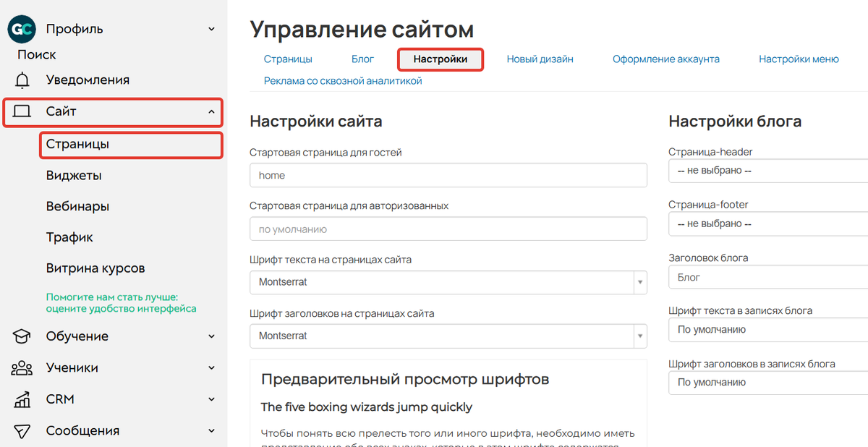Open Трафик in the sidebar
The height and width of the screenshot is (447, 868).
click(x=69, y=237)
